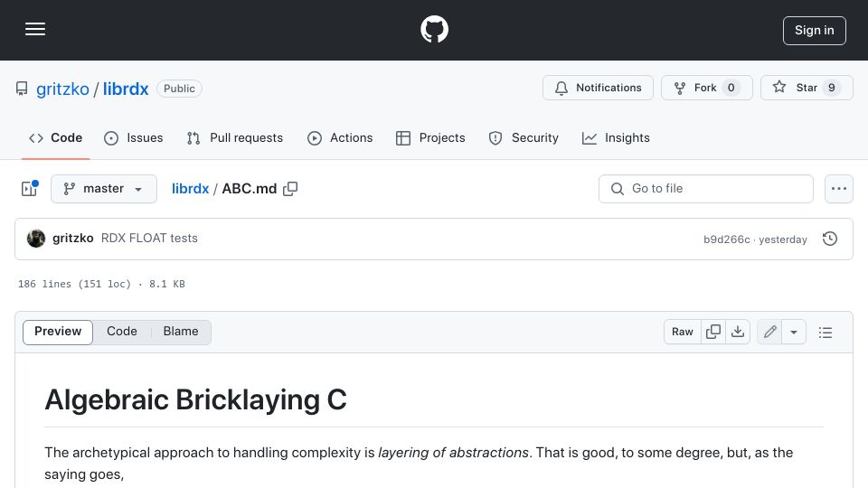
Task: Open commit b9d266c link
Action: point(726,239)
